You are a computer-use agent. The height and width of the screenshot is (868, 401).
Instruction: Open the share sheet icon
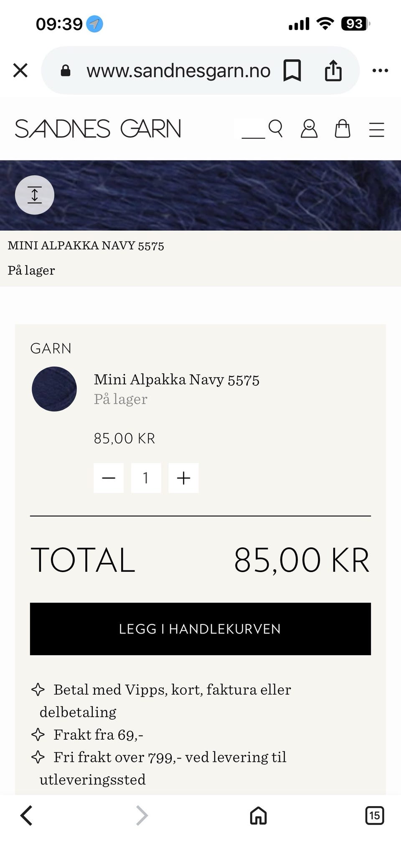click(333, 70)
